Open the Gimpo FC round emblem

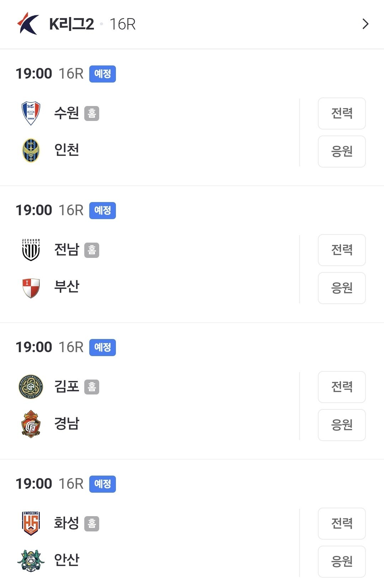coord(31,387)
